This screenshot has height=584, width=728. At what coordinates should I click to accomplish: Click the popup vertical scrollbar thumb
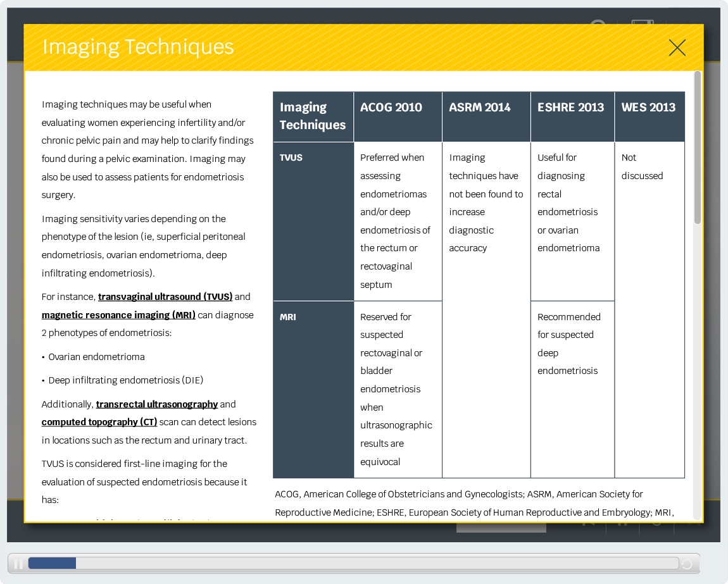pos(697,147)
